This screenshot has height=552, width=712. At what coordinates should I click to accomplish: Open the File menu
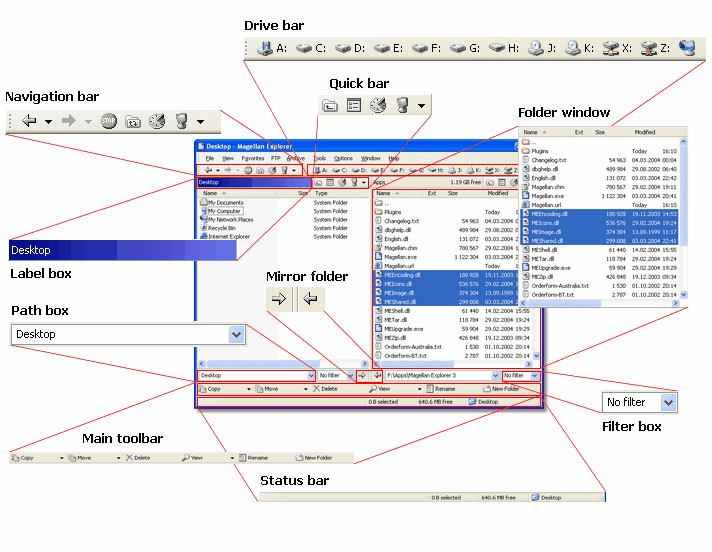(210, 158)
